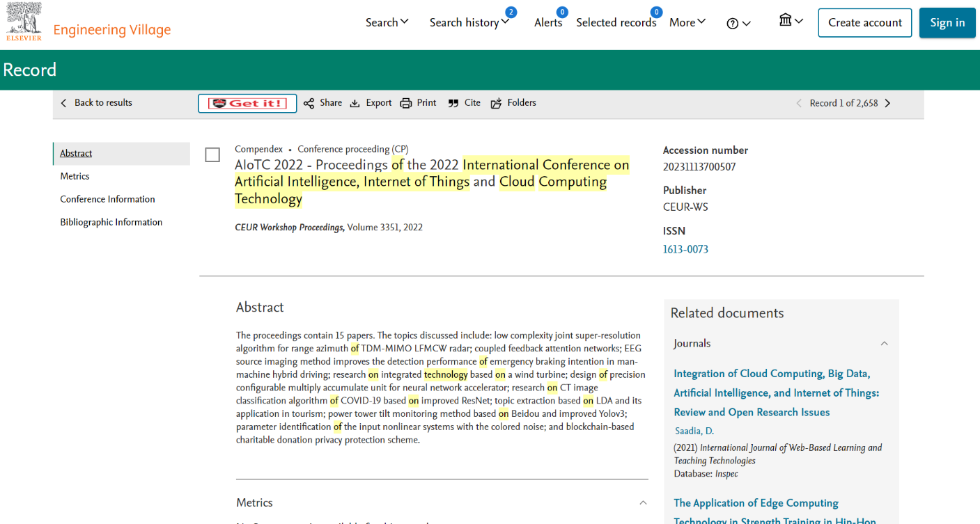Click the accession number 20231113700507
Screen dimensions: 980x524
click(x=699, y=167)
